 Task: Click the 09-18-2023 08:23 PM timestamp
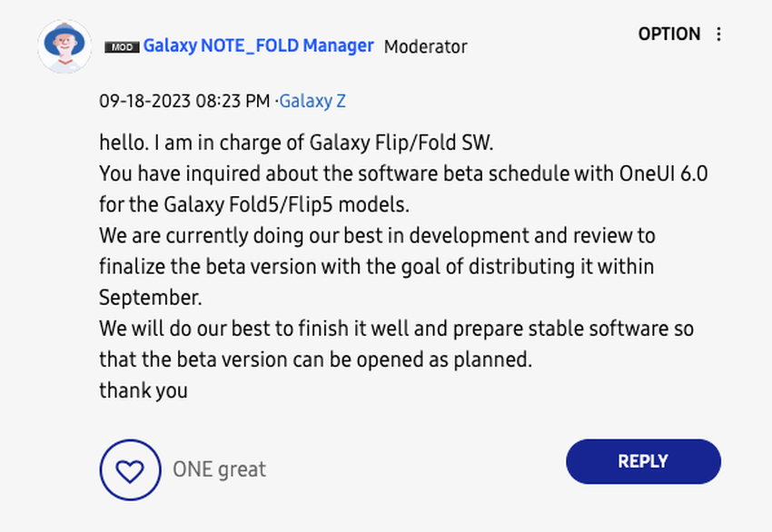pos(184,101)
